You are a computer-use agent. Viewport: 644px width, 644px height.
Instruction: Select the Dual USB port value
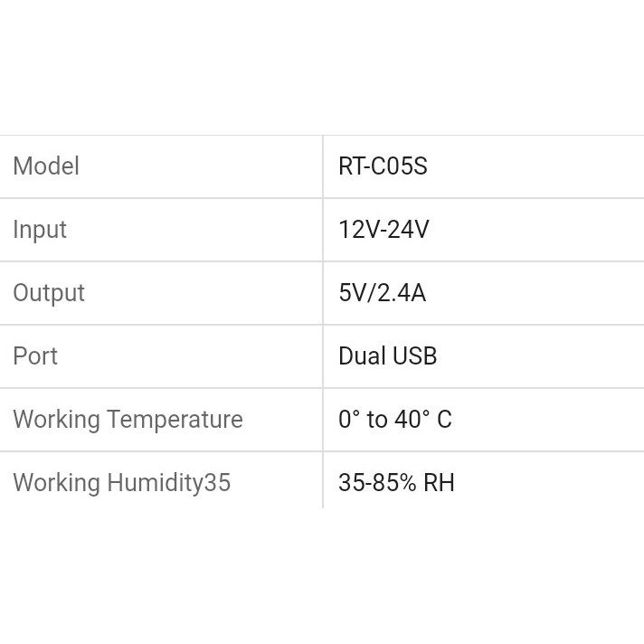[387, 356]
